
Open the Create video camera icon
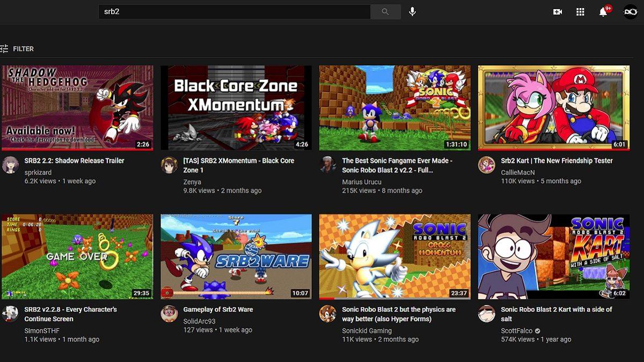[557, 11]
